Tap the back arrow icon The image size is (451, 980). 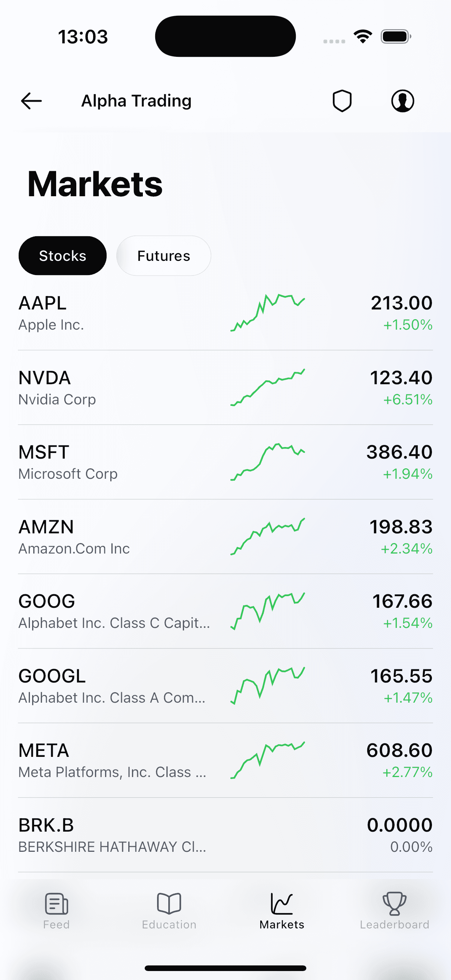31,101
